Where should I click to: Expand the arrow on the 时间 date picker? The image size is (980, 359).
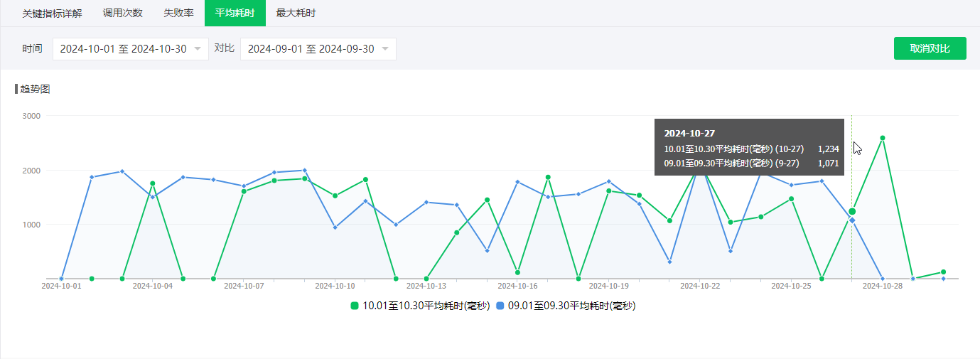coord(198,49)
